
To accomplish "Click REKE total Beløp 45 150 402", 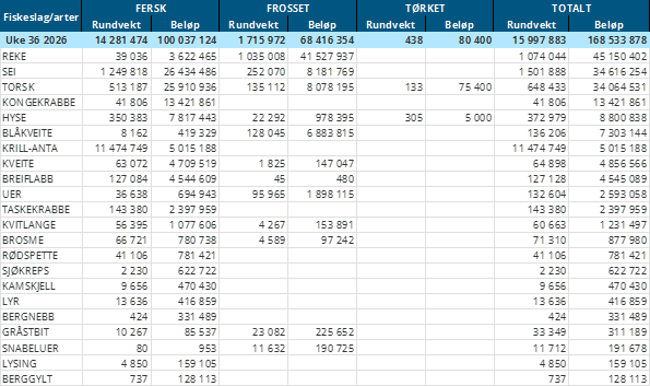I will 620,56.
